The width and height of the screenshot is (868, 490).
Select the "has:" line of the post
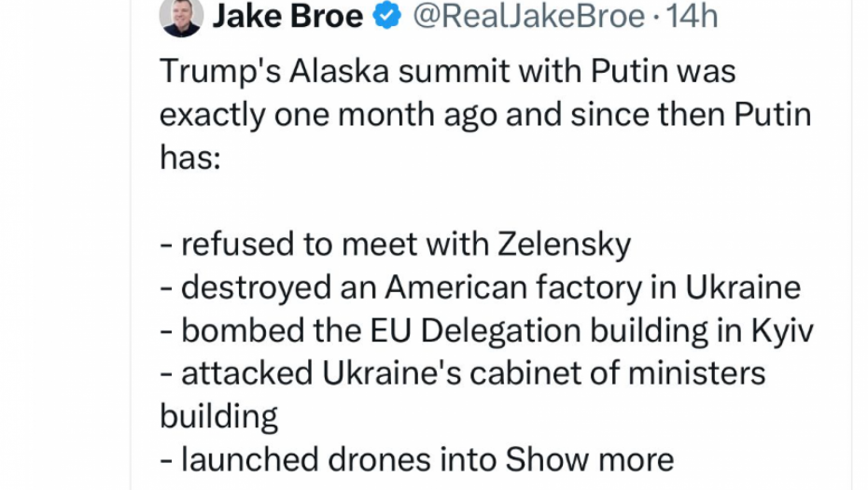tap(189, 158)
